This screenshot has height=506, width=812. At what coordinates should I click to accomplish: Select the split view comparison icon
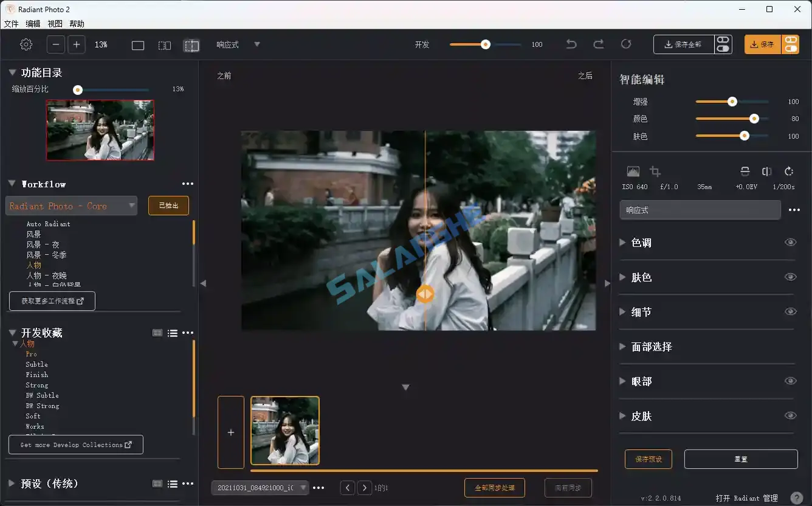[164, 44]
